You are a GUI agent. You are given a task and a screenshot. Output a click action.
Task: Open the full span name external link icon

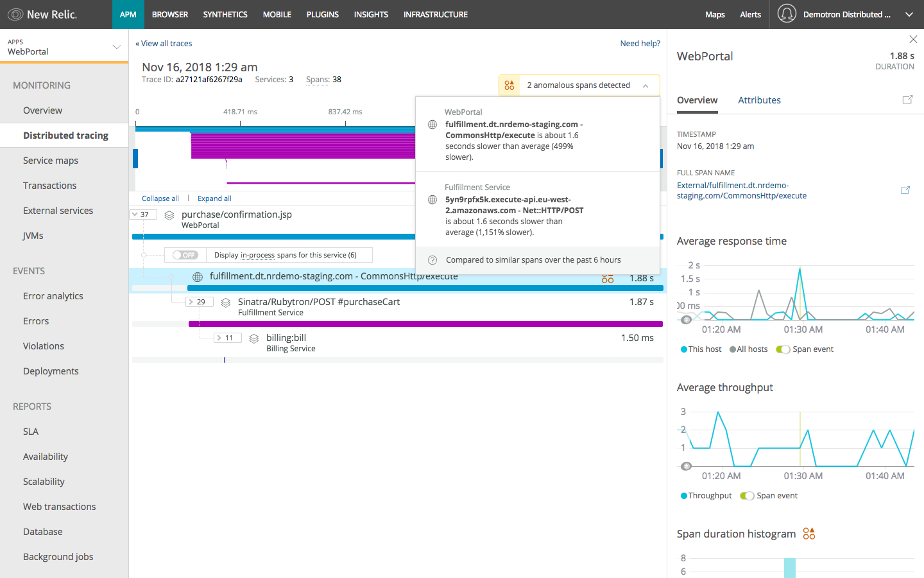[x=905, y=190]
